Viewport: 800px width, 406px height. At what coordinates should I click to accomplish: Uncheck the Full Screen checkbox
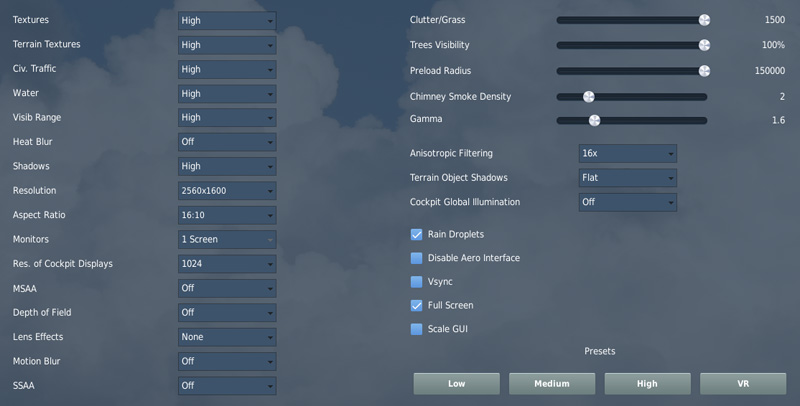tap(416, 306)
